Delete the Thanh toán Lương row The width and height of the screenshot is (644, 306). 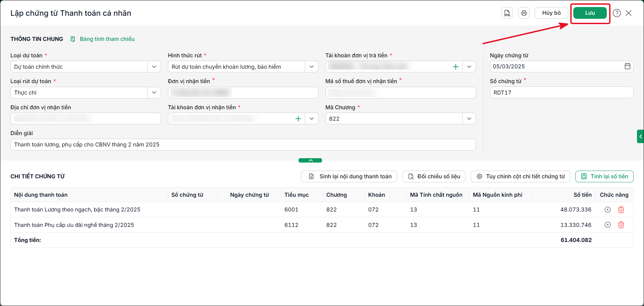[x=621, y=209]
